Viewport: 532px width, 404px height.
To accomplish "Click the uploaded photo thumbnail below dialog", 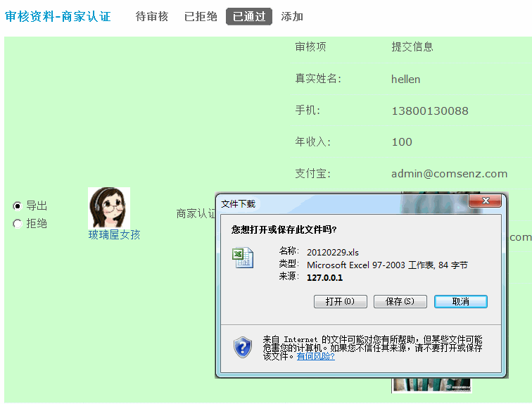I will [431, 385].
